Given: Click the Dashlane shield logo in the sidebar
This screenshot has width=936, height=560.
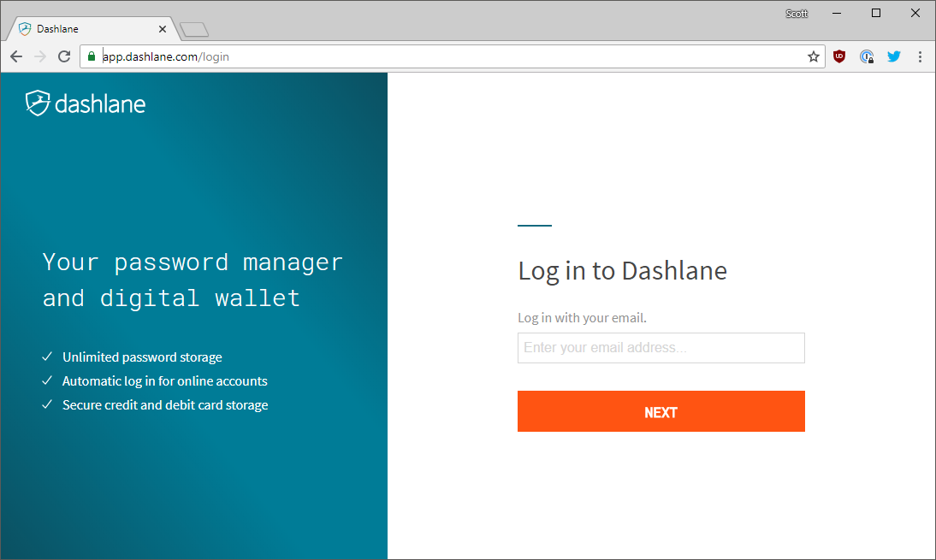Looking at the screenshot, I should click(x=39, y=103).
